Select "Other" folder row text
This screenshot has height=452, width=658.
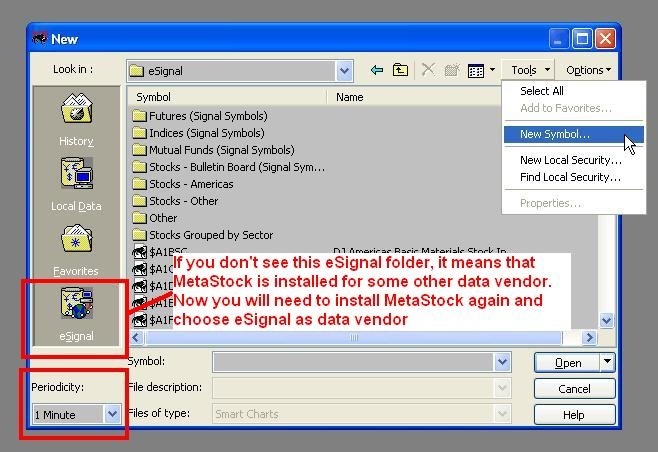(x=163, y=218)
